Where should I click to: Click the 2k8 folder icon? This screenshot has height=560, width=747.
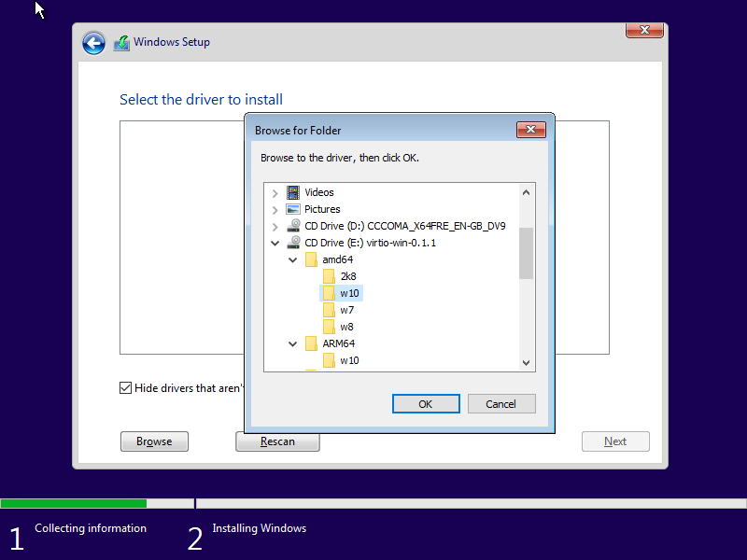coord(329,276)
